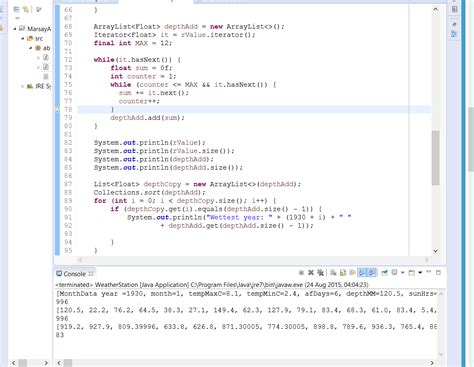Click the '83' console output line
The height and width of the screenshot is (367, 474).
(60, 335)
